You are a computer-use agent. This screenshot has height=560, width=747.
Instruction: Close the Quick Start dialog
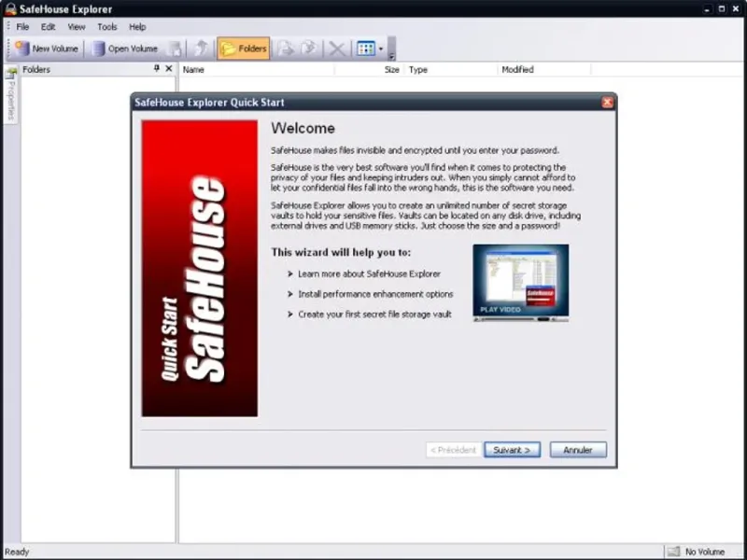click(607, 103)
